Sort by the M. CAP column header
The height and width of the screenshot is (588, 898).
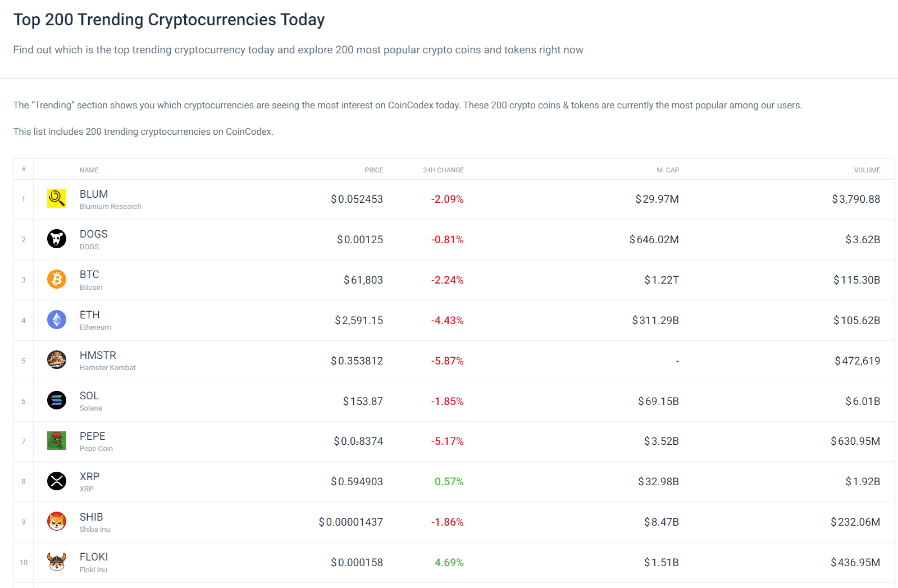(x=667, y=170)
